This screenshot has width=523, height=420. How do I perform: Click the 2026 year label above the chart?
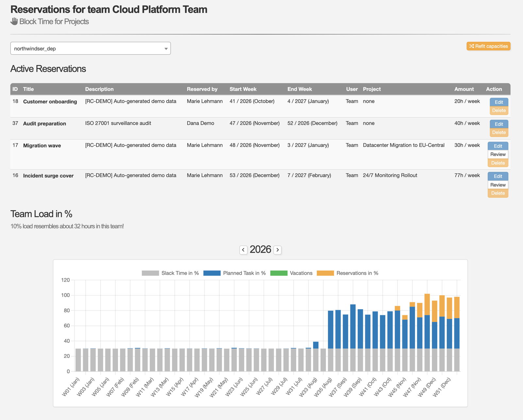(260, 250)
